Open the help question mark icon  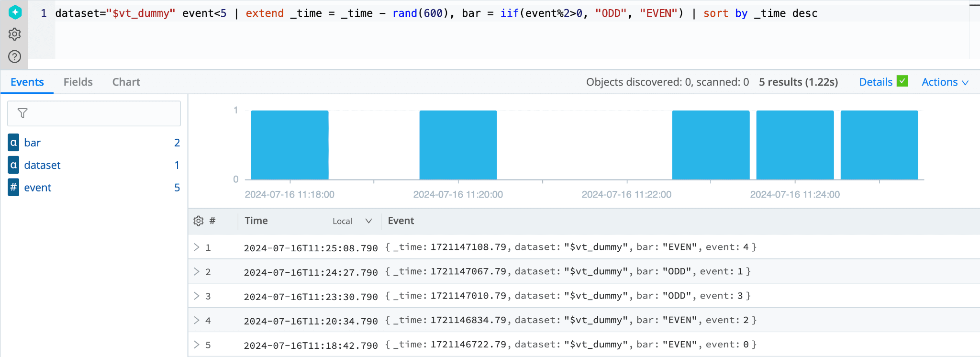point(15,56)
